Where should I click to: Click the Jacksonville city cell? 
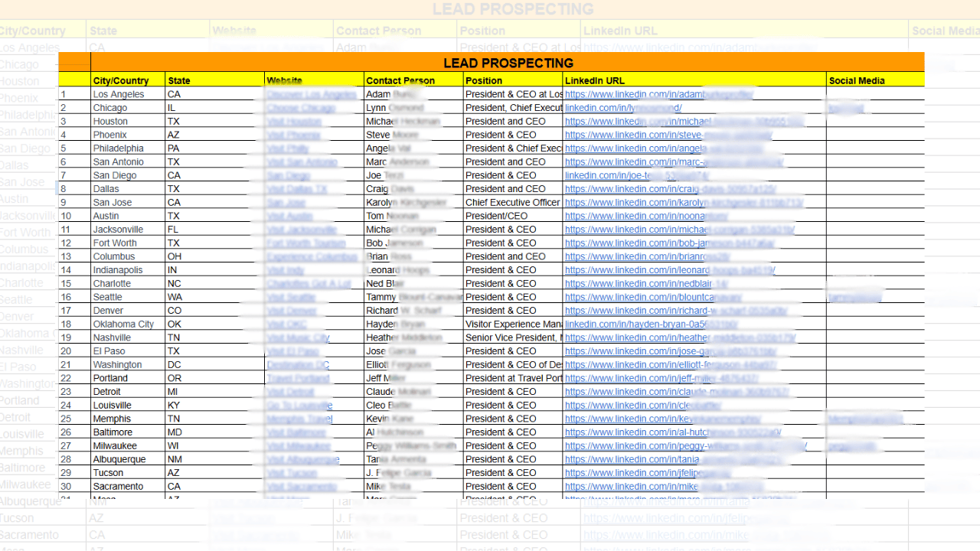[128, 230]
